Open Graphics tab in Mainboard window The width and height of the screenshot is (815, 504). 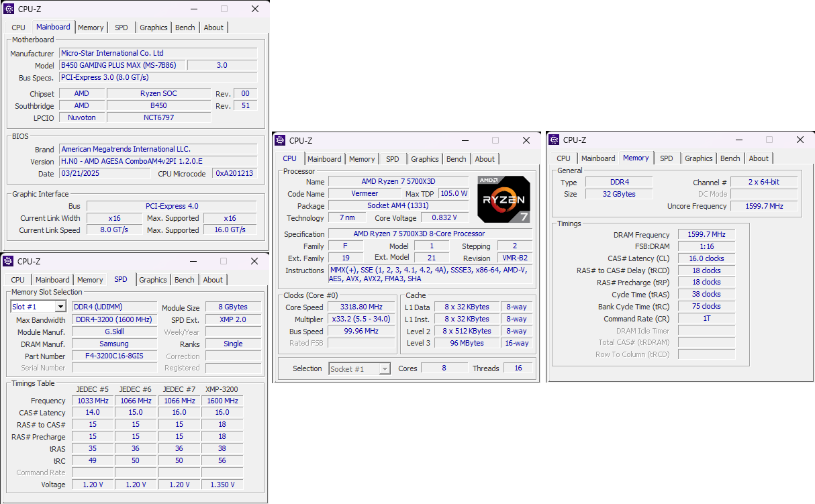pos(154,28)
